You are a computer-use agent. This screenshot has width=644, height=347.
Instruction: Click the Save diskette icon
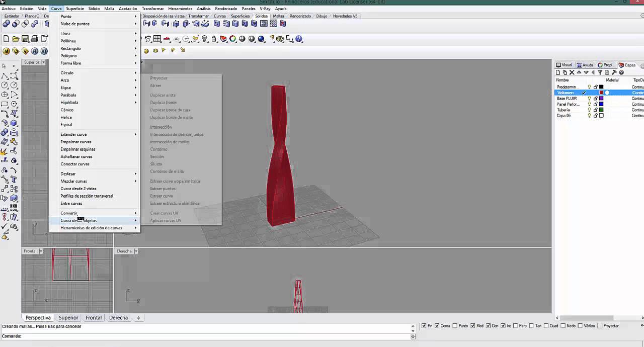(25, 39)
